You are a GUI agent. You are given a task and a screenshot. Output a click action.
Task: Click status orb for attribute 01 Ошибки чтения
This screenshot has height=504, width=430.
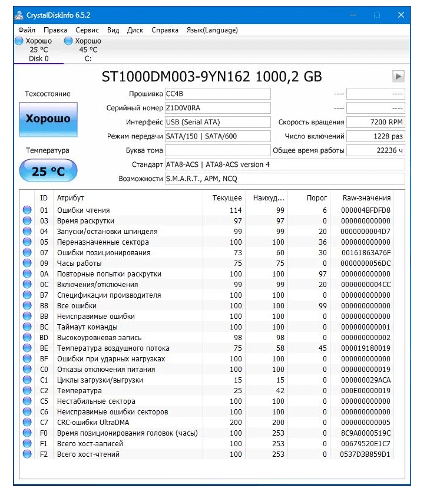point(27,210)
